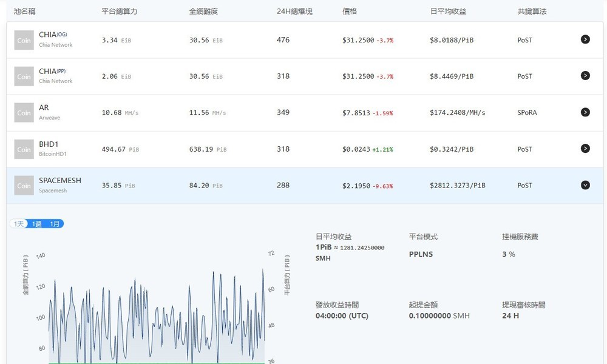Click the SPACEMESH coin icon
Image resolution: width=607 pixels, height=364 pixels.
pos(24,186)
